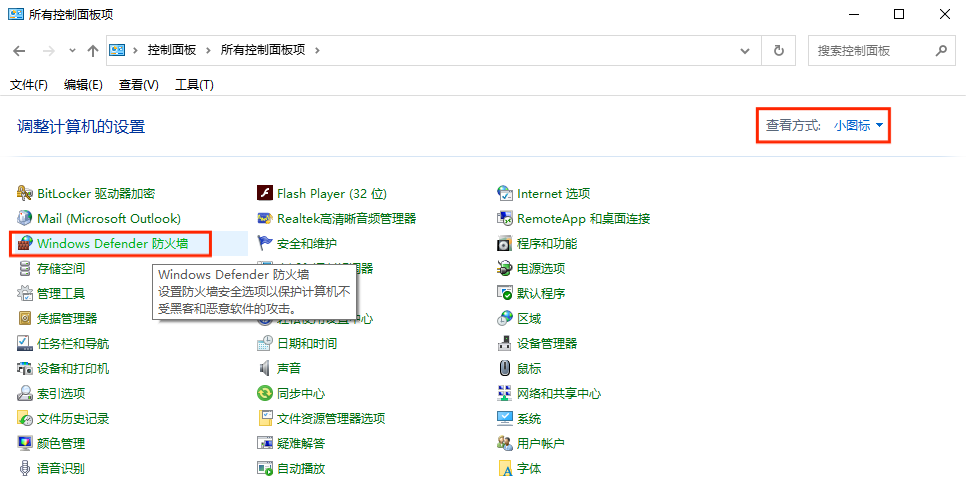This screenshot has width=966, height=486.
Task: Open Flash Player (32 位) icon
Action: point(265,193)
